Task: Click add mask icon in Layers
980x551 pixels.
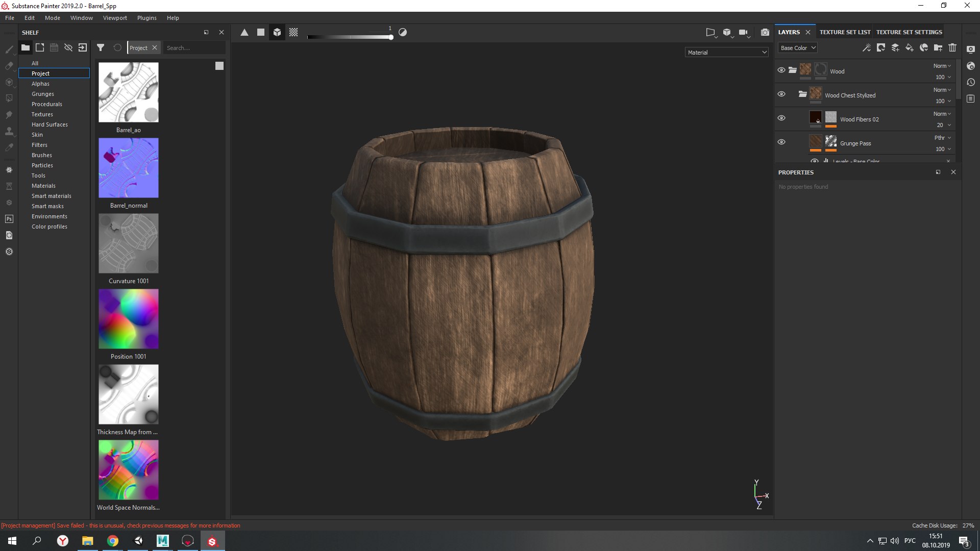Action: 881,47
